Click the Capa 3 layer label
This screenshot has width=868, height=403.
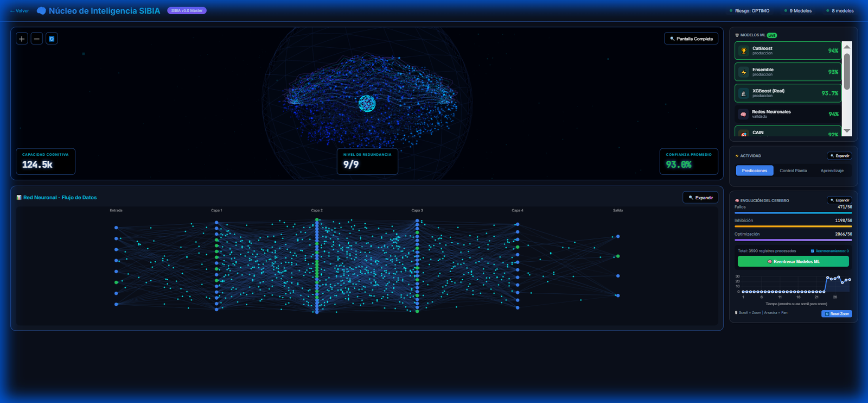417,210
